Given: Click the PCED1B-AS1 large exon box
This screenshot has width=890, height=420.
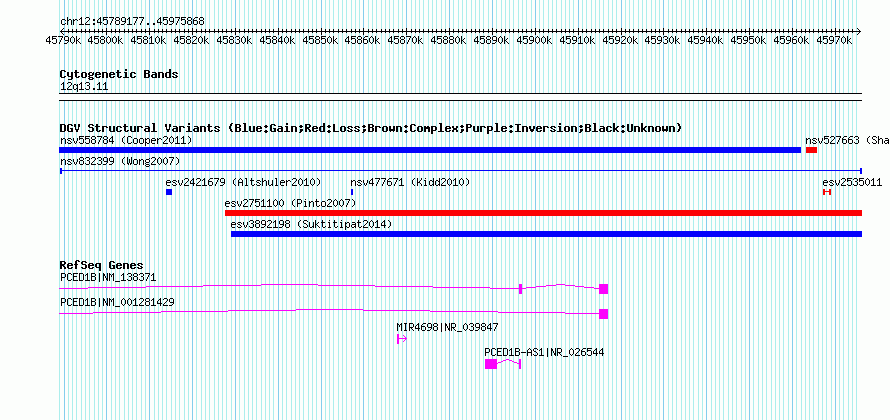Looking at the screenshot, I should (x=491, y=364).
